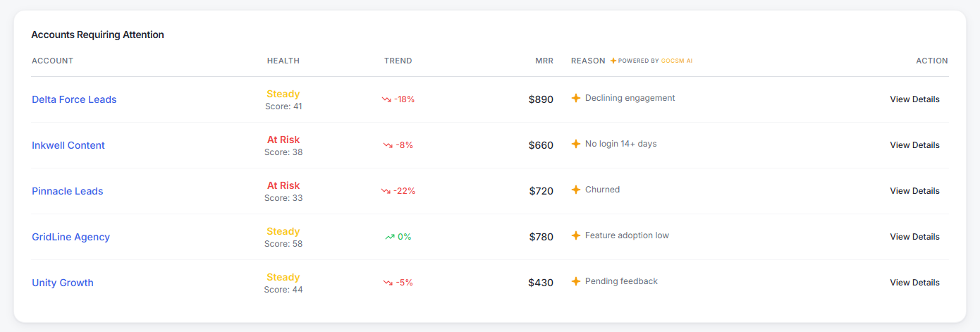View Details for Pinnacle Leads row
980x332 pixels.
coord(914,191)
